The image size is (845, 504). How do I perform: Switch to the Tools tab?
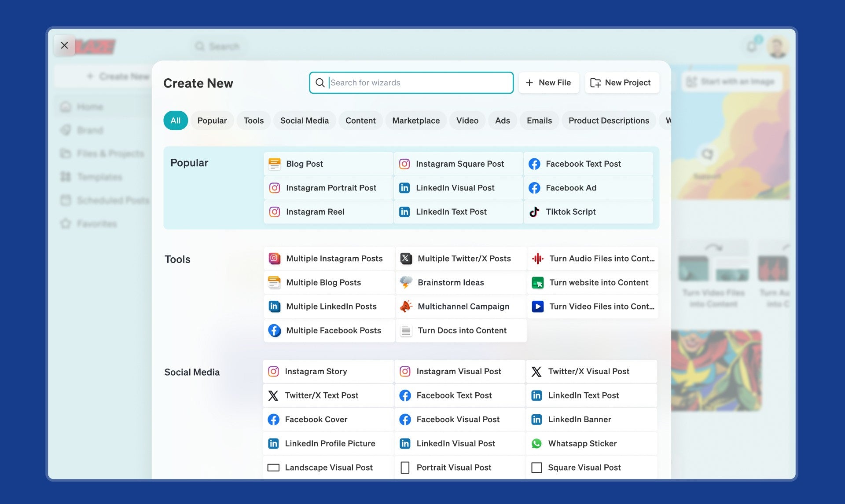(253, 121)
